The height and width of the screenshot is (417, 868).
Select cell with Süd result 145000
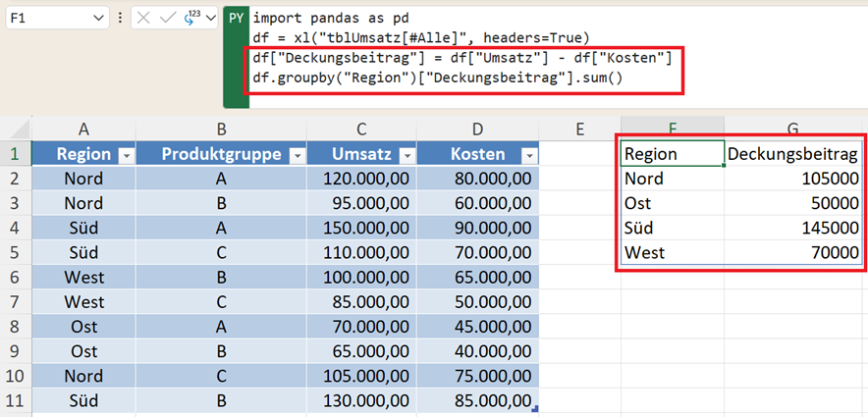(794, 228)
